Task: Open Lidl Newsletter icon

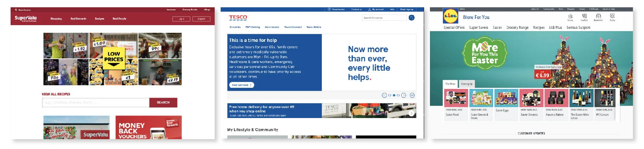Action: pyautogui.click(x=598, y=16)
